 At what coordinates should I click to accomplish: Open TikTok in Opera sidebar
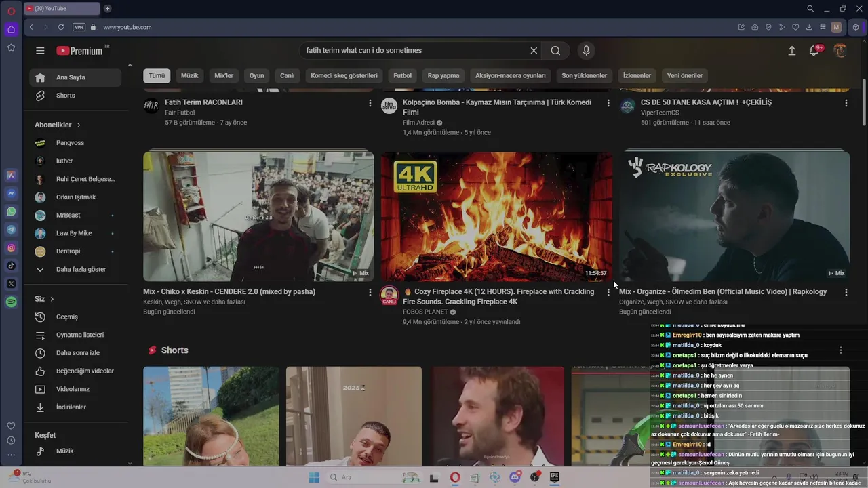(11, 266)
